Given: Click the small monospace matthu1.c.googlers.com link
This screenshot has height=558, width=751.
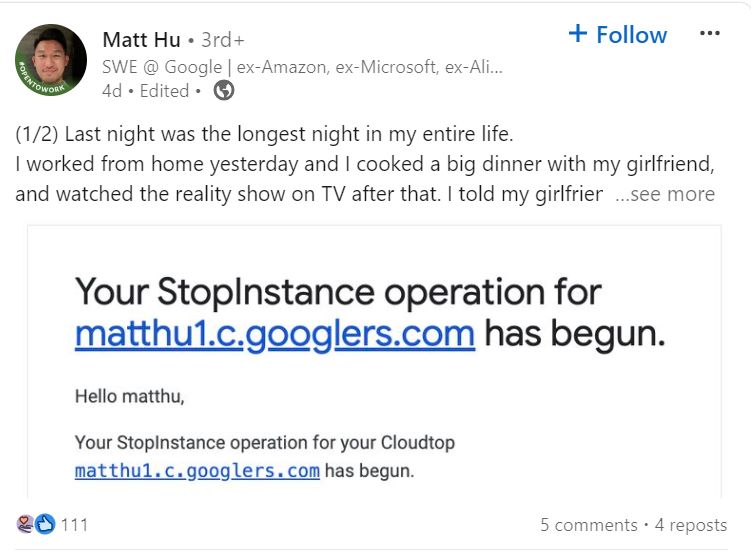Looking at the screenshot, I should [x=197, y=470].
